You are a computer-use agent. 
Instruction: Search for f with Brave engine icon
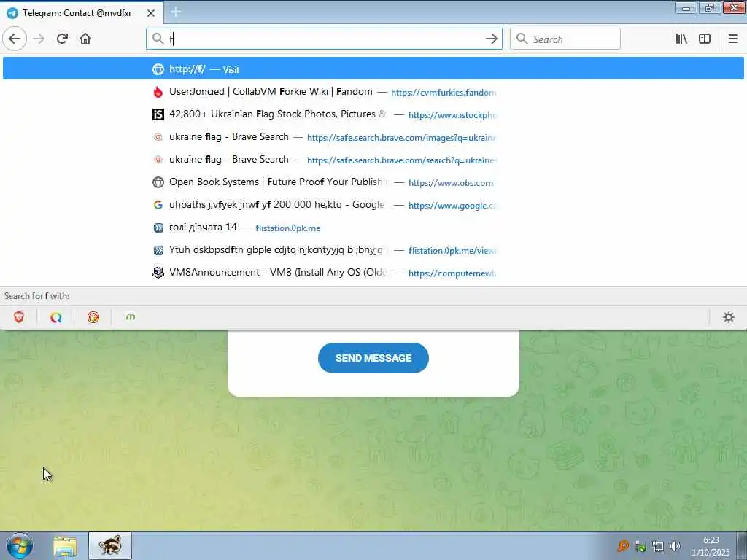tap(19, 317)
